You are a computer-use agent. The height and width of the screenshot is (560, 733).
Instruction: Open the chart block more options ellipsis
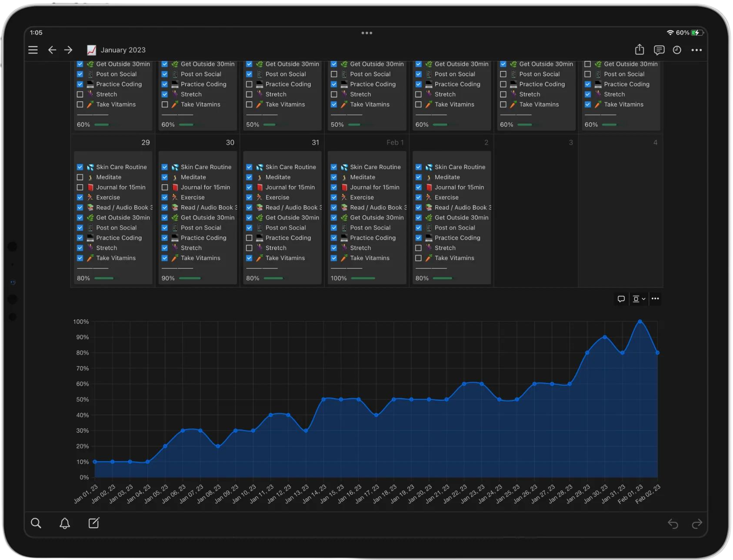(655, 298)
